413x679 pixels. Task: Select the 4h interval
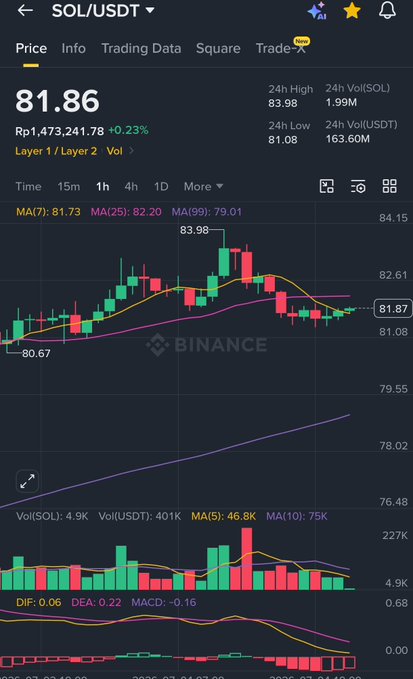coord(131,187)
